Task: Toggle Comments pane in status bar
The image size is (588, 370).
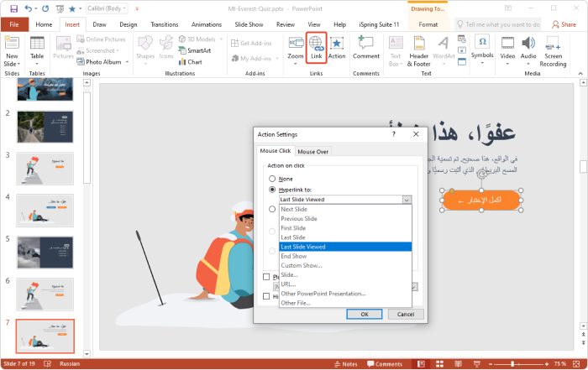Action: (x=385, y=364)
